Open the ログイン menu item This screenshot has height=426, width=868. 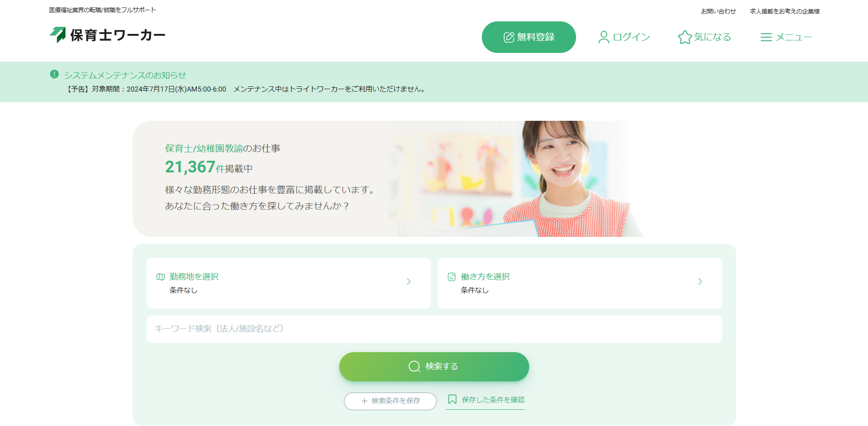point(624,37)
